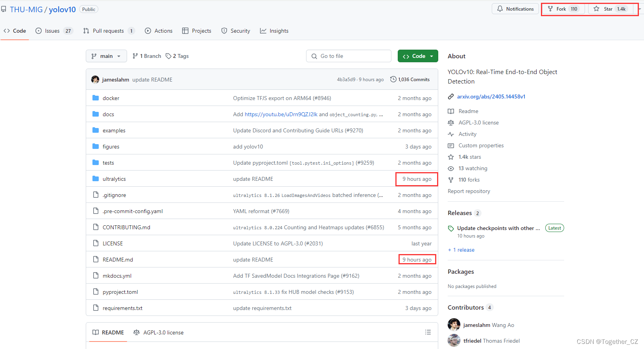The height and width of the screenshot is (349, 644).
Task: Open the README outline list icon
Action: tap(428, 332)
